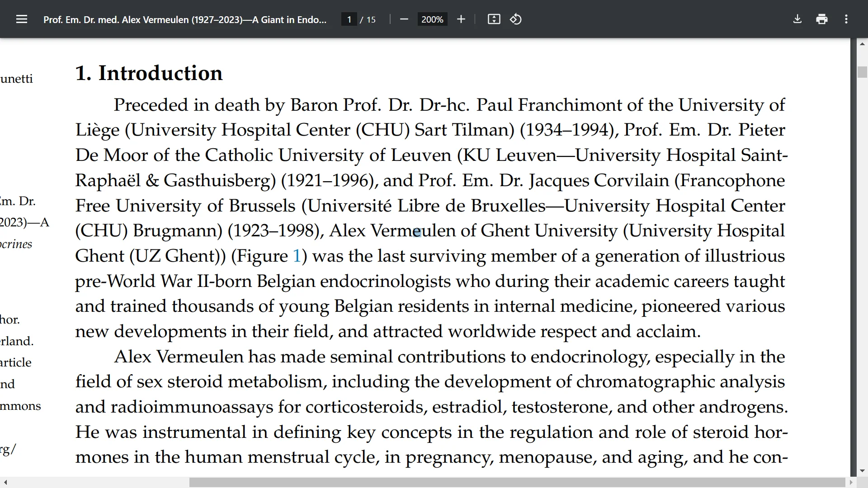Screen dimensions: 868x488
Task: Click the zoom out minus icon
Action: pyautogui.click(x=404, y=19)
